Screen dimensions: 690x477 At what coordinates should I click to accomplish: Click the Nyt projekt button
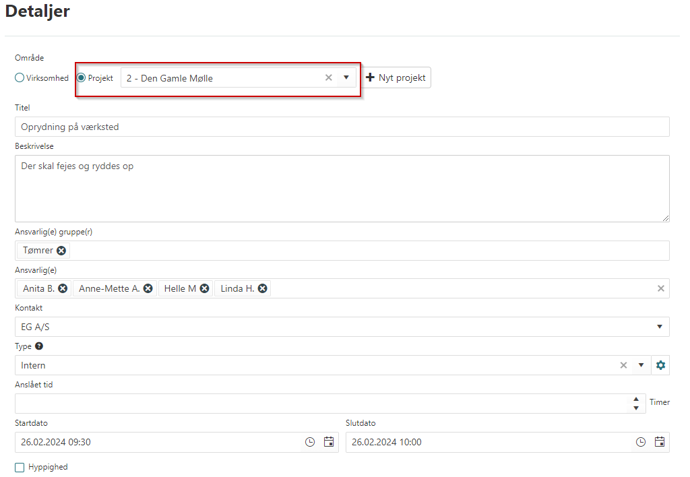397,77
